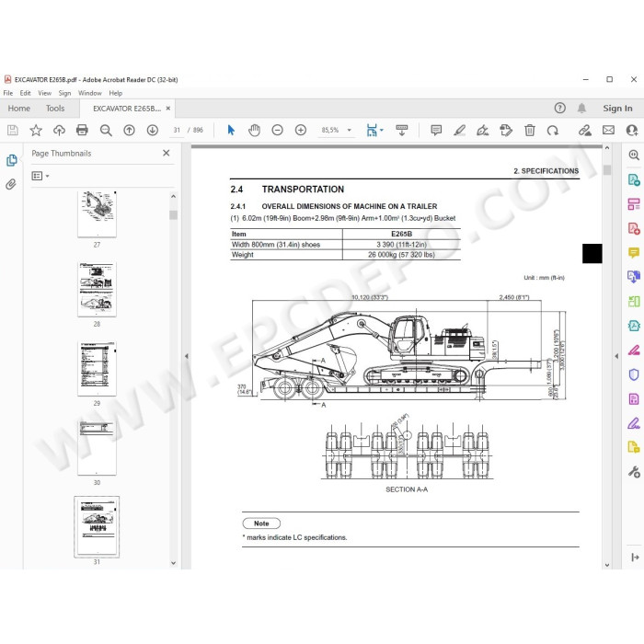This screenshot has width=644, height=644.
Task: Open the Help menu
Action: [115, 93]
